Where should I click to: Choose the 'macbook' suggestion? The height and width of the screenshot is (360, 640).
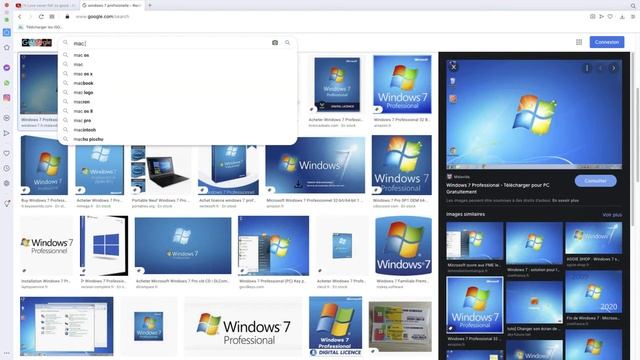pyautogui.click(x=178, y=83)
